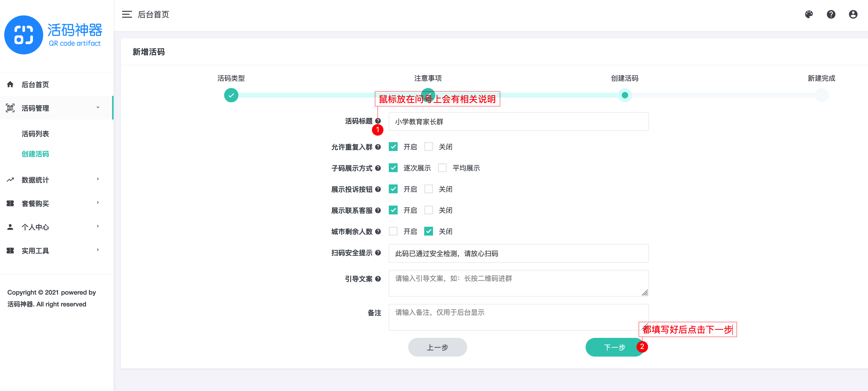Select 平均展示 for 子码展示方式
The image size is (868, 391).
click(442, 168)
